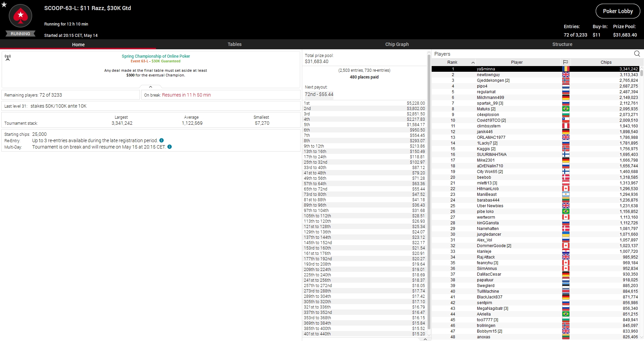The height and width of the screenshot is (341, 644).
Task: Click the broadcast antenna icon in tournament info
Action: pyautogui.click(x=8, y=58)
